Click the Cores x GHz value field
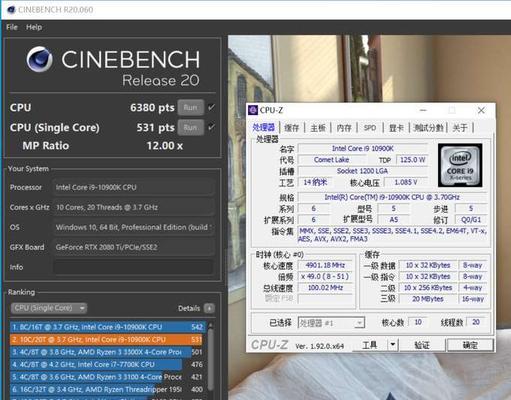 pos(133,207)
